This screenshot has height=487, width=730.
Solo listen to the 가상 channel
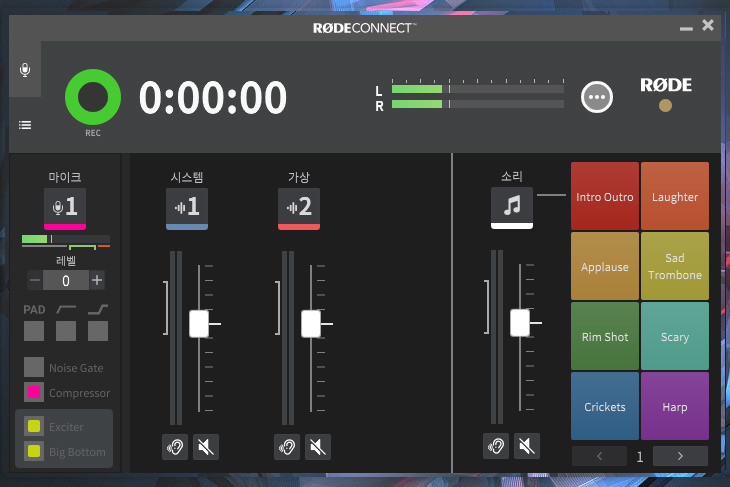[287, 447]
